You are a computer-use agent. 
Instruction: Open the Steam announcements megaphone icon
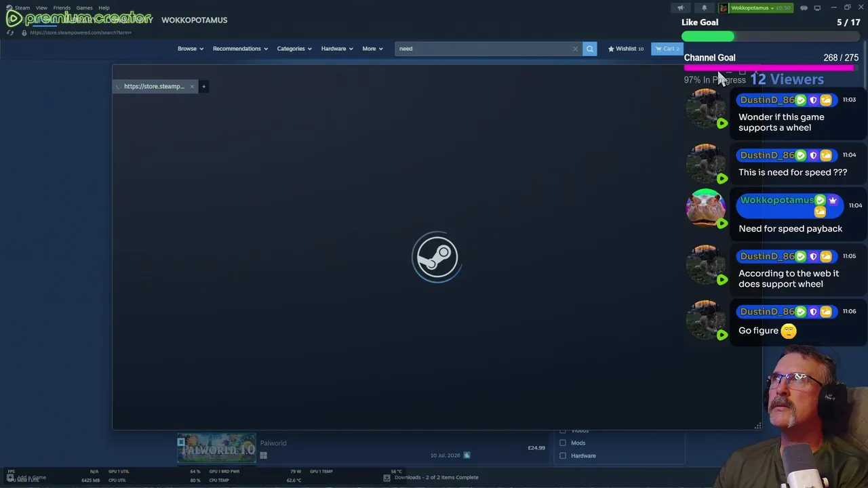681,8
